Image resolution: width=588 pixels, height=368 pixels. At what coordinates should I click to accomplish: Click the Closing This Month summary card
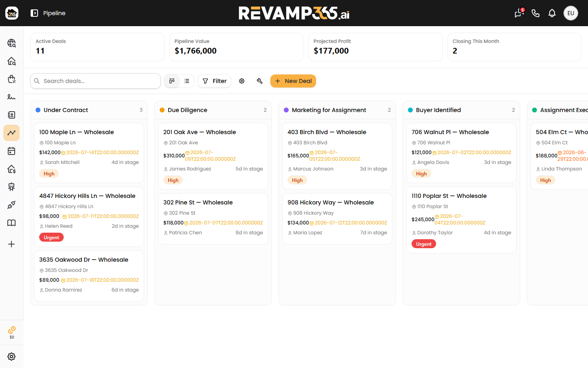click(x=514, y=47)
